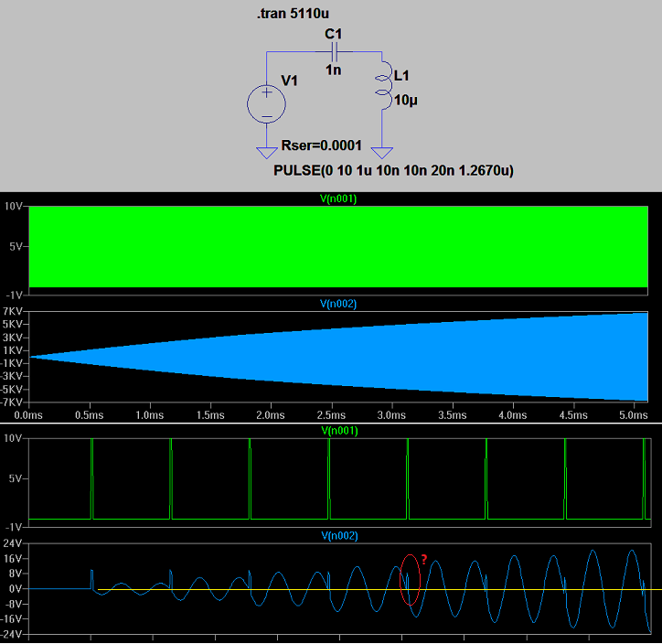Click ground symbol under L1 inductor
The image size is (662, 644).
click(x=382, y=154)
